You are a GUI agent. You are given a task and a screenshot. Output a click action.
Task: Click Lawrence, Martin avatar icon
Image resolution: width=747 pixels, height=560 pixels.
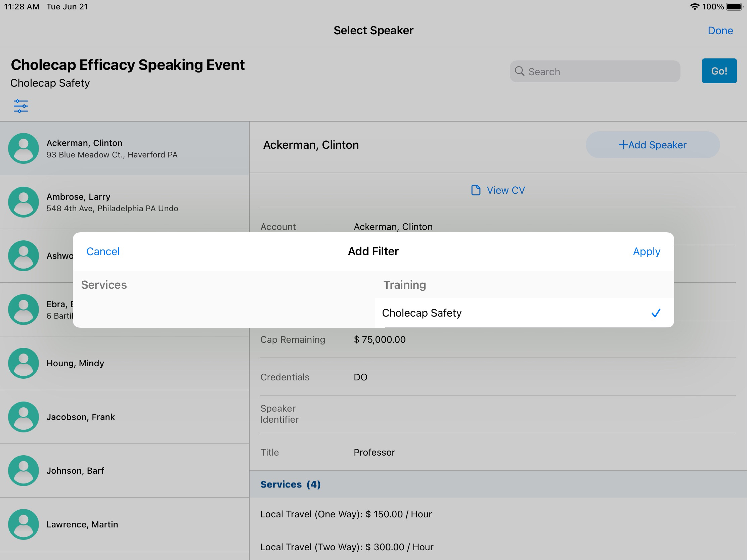(23, 524)
